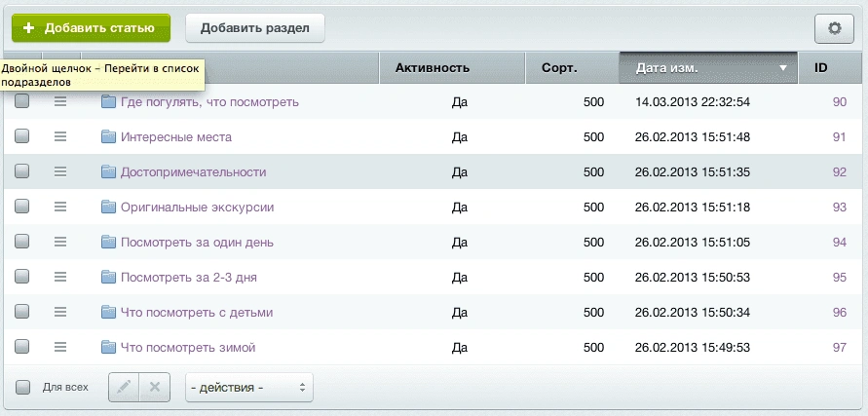
Task: Click folder icon of Где погулять, что посмотреть
Action: 108,101
